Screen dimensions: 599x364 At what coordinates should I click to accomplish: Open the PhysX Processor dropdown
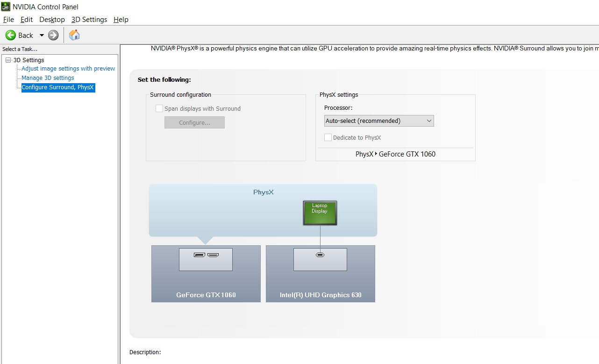click(379, 121)
